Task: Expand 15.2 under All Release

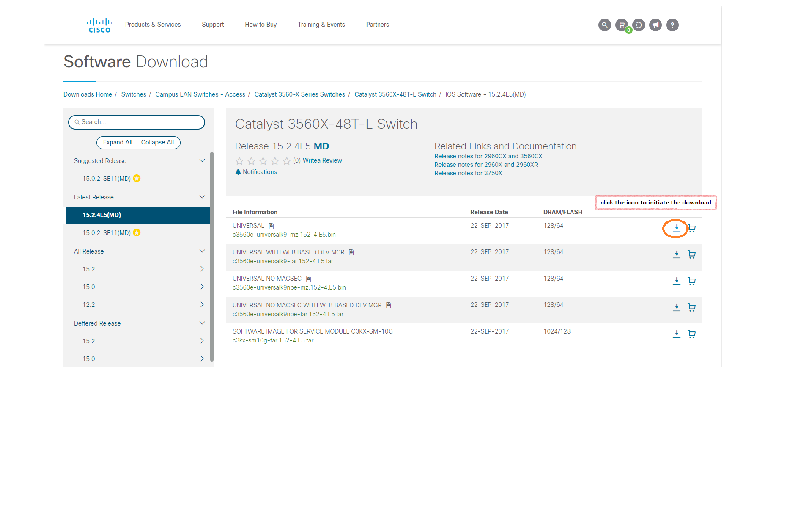Action: click(x=202, y=269)
